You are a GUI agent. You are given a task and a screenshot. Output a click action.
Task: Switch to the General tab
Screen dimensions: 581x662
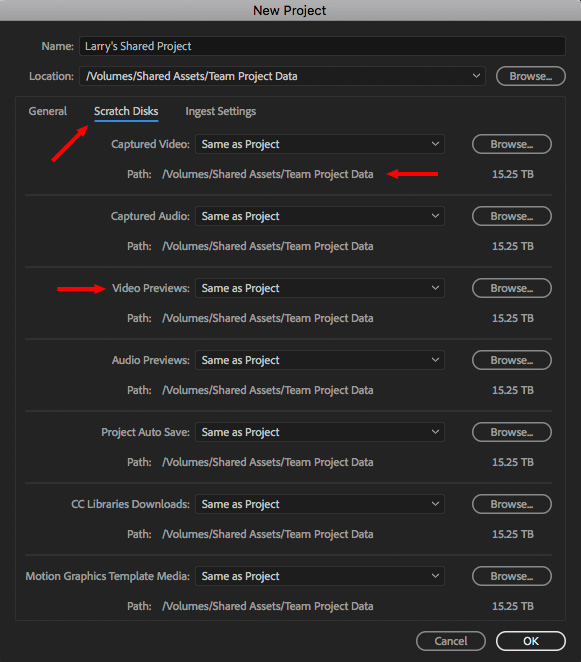48,111
